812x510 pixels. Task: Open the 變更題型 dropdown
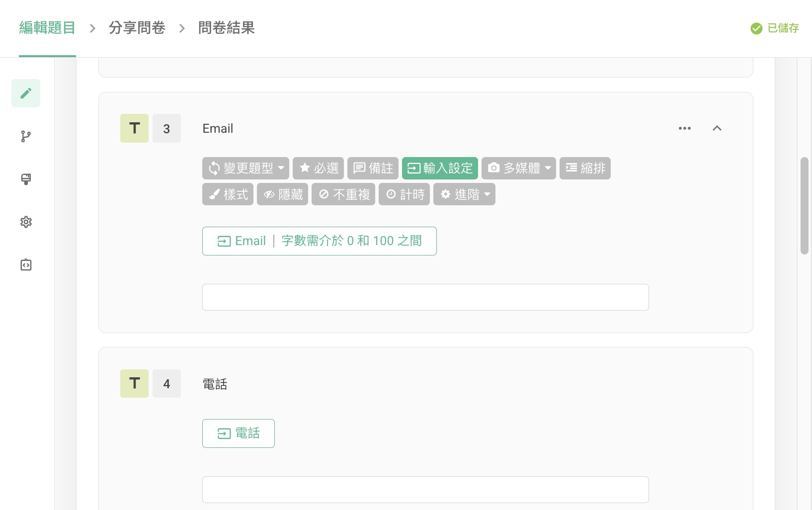tap(245, 168)
